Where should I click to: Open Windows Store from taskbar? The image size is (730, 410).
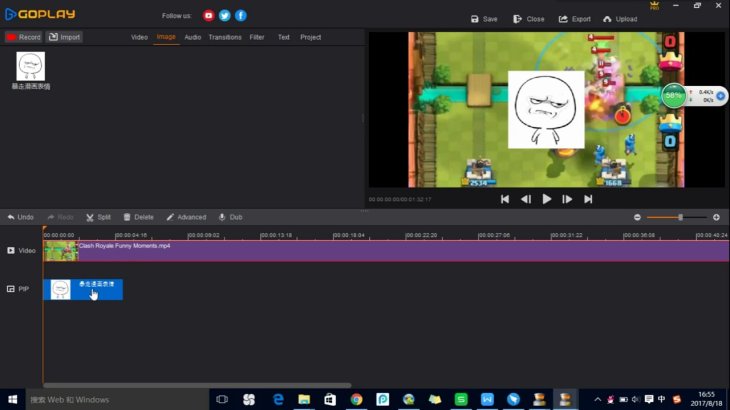pyautogui.click(x=330, y=399)
